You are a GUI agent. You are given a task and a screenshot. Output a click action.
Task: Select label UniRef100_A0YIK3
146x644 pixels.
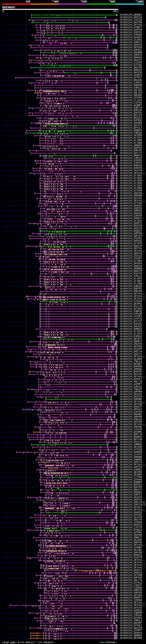(131, 608)
